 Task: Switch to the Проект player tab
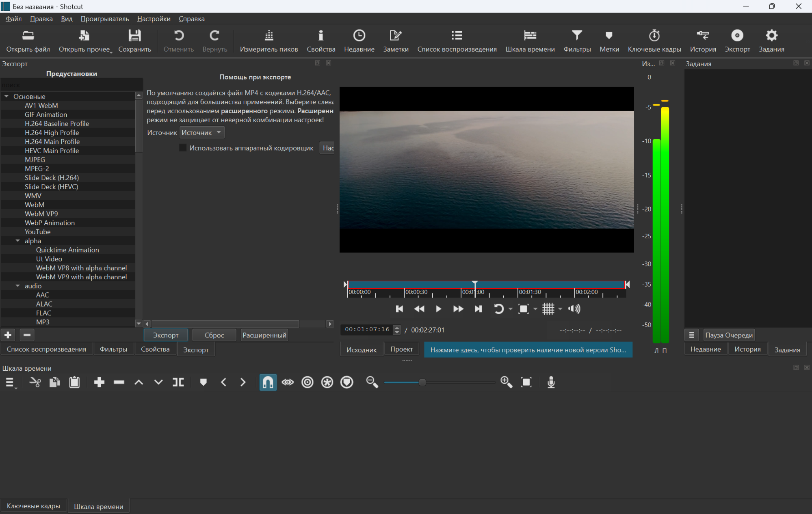point(401,349)
